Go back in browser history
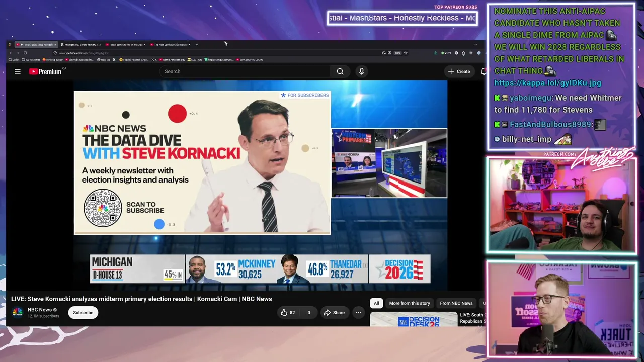This screenshot has width=644, height=362. (11, 53)
